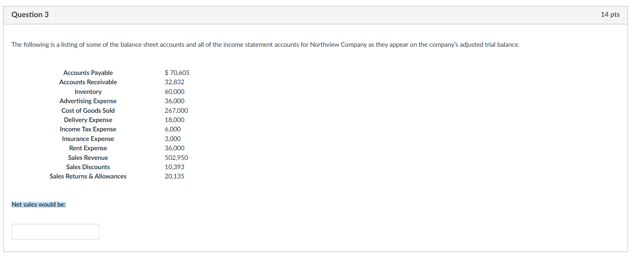Click the Insurance Expense label

[88, 139]
